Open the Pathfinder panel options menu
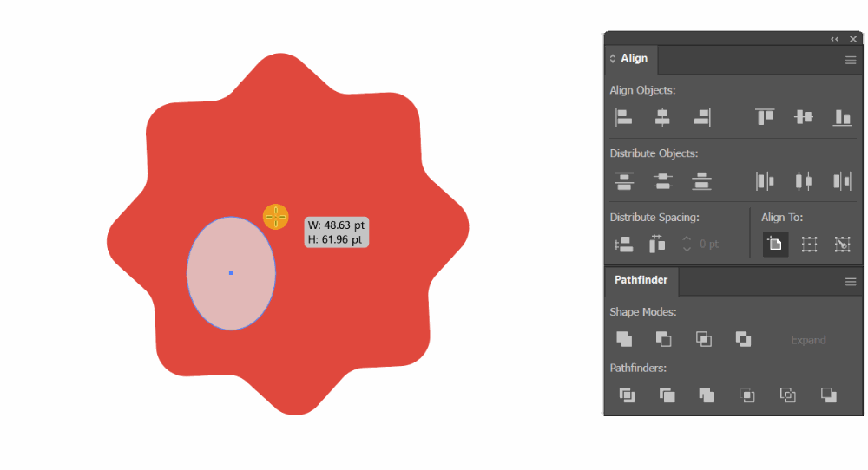Image resolution: width=868 pixels, height=470 pixels. pyautogui.click(x=851, y=282)
